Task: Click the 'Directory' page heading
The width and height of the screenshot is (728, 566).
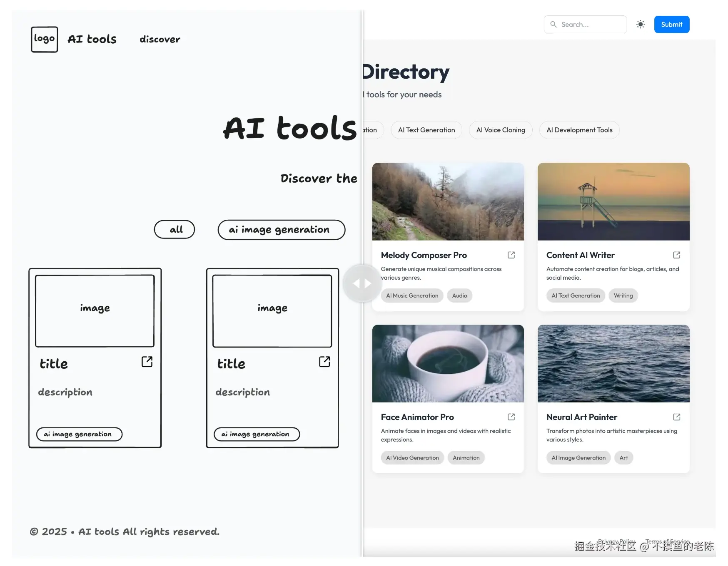Action: pyautogui.click(x=406, y=72)
